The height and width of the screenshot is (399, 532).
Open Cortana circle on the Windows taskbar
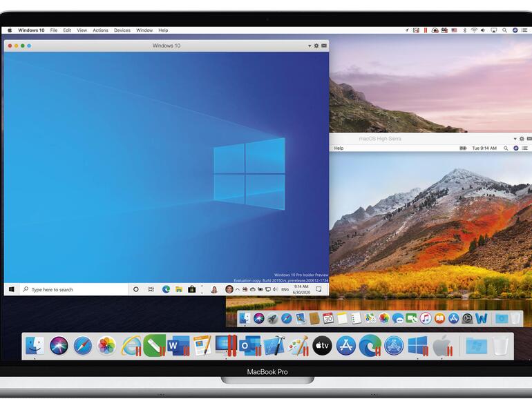click(135, 289)
